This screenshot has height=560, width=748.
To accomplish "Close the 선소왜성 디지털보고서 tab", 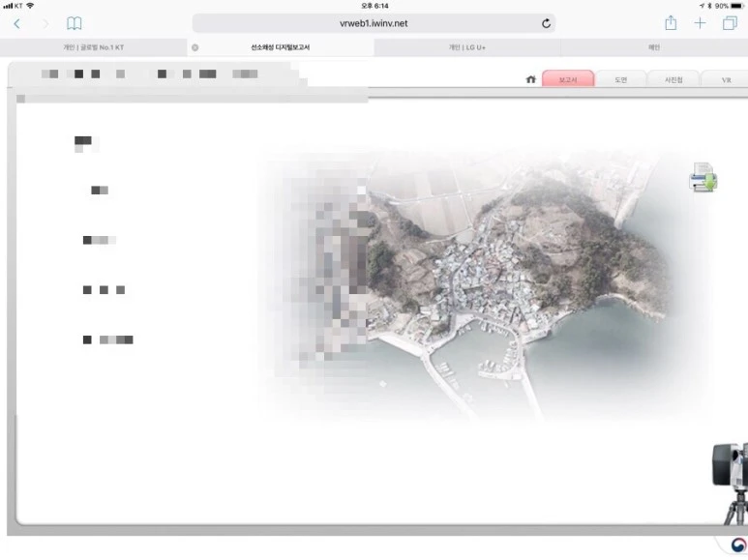I will (x=195, y=47).
